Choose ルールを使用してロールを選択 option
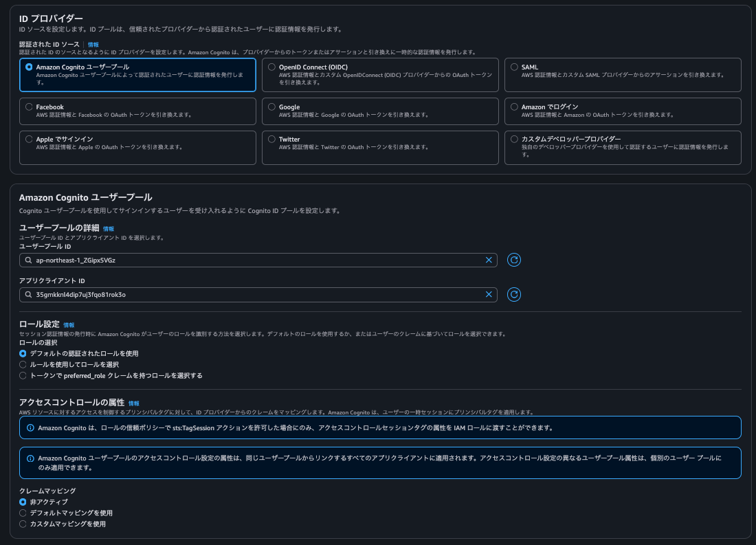The width and height of the screenshot is (756, 545). [x=23, y=365]
